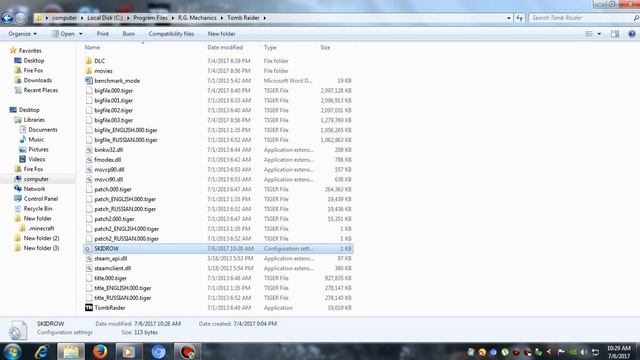640x360 pixels.
Task: Click Program Files in the address path
Action: click(x=150, y=18)
